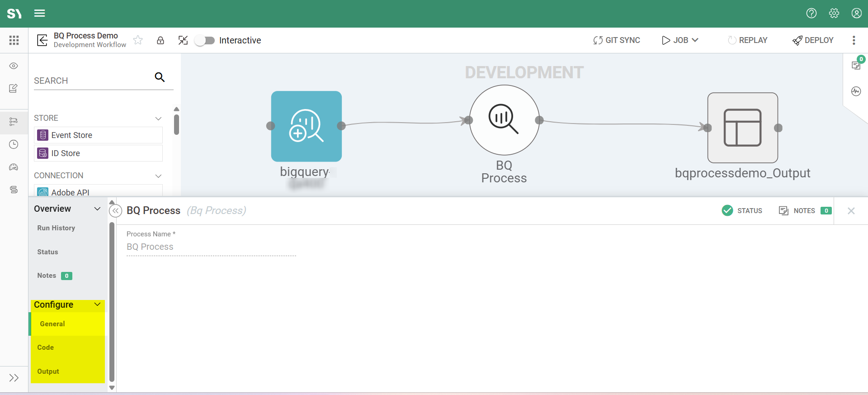Toggle the Interactive mode switch
The width and height of the screenshot is (868, 395).
pyautogui.click(x=205, y=40)
